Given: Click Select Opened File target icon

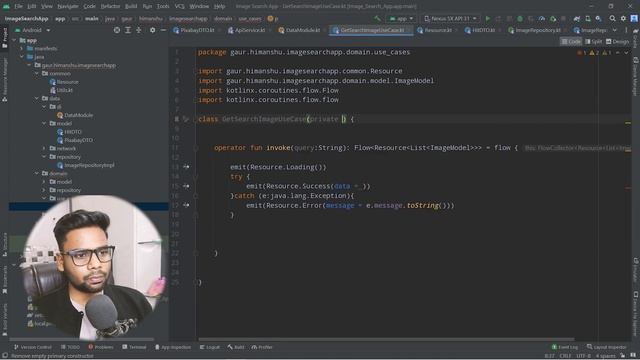Looking at the screenshot, I should [x=117, y=30].
